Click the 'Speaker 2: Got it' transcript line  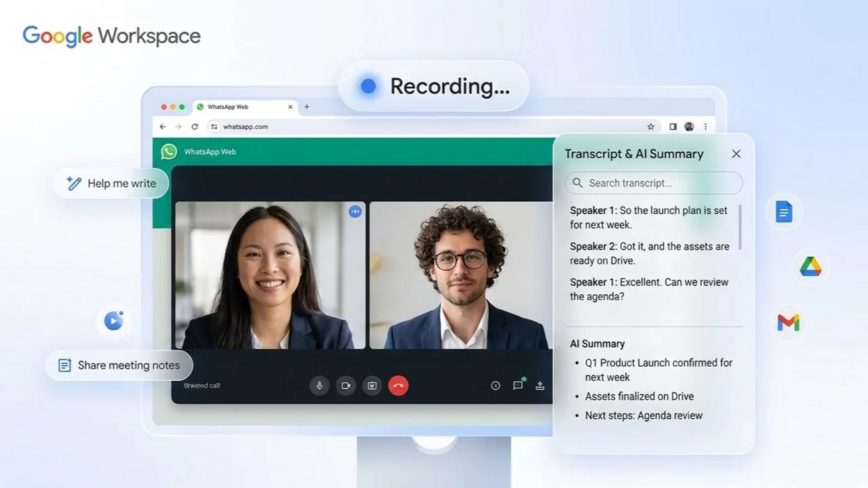tap(650, 253)
